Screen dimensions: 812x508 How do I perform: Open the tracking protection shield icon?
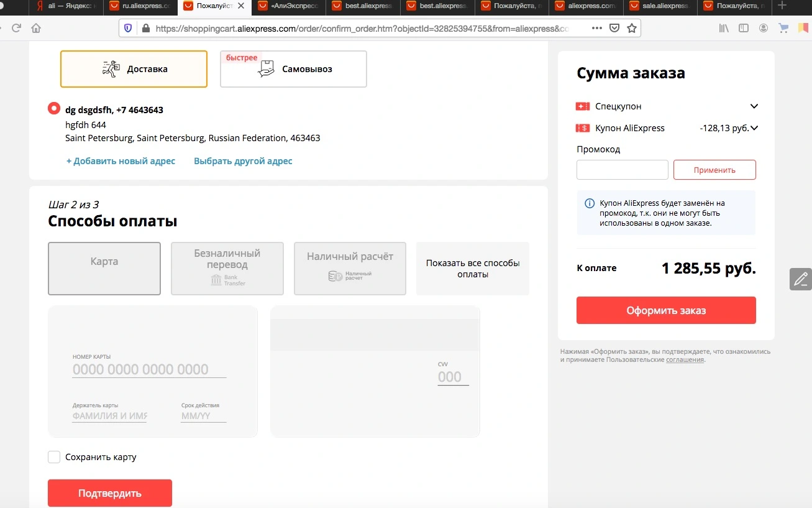[x=128, y=29]
